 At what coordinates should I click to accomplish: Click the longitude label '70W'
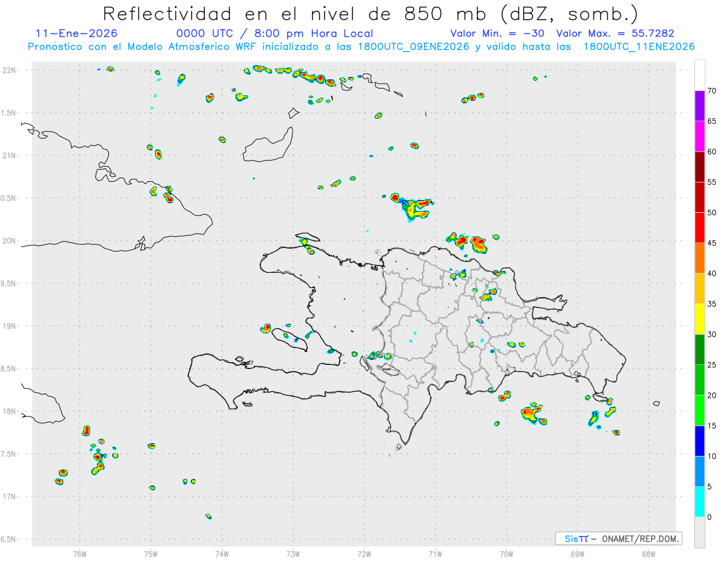tap(507, 554)
